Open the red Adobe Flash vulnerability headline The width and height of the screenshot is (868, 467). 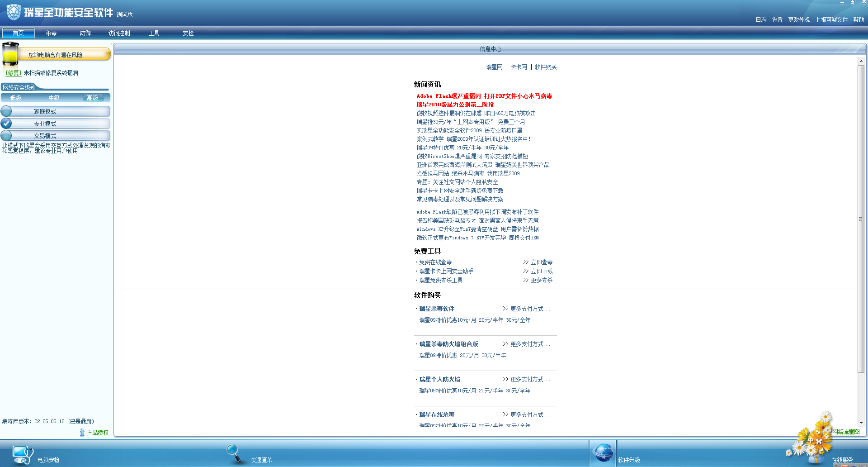pos(484,96)
